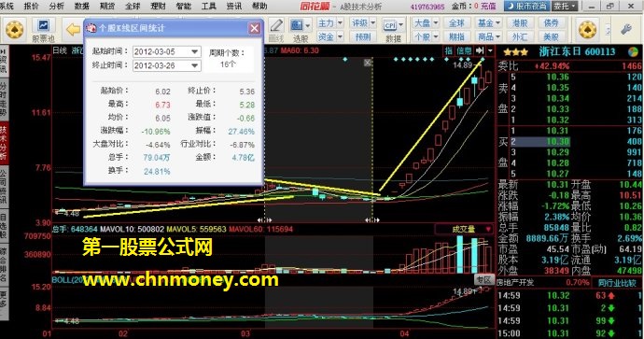Expand the 个股 dropdown
The height and width of the screenshot is (339, 644).
[x=435, y=36]
